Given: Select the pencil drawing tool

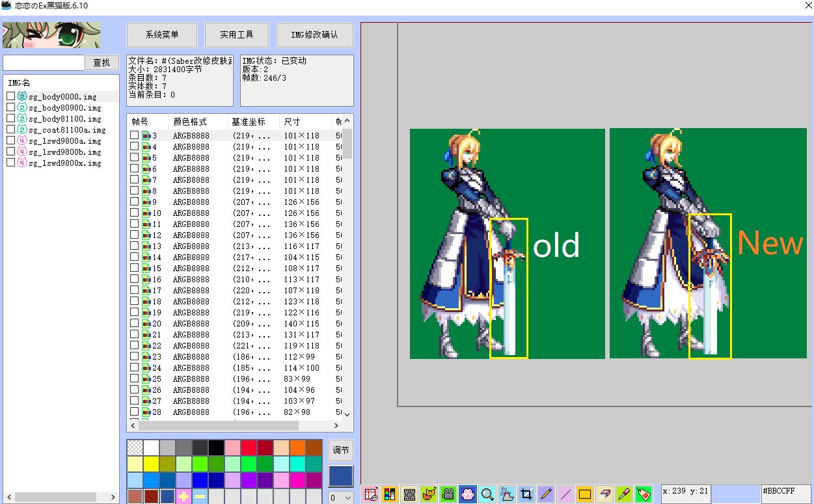Looking at the screenshot, I should pyautogui.click(x=546, y=494).
